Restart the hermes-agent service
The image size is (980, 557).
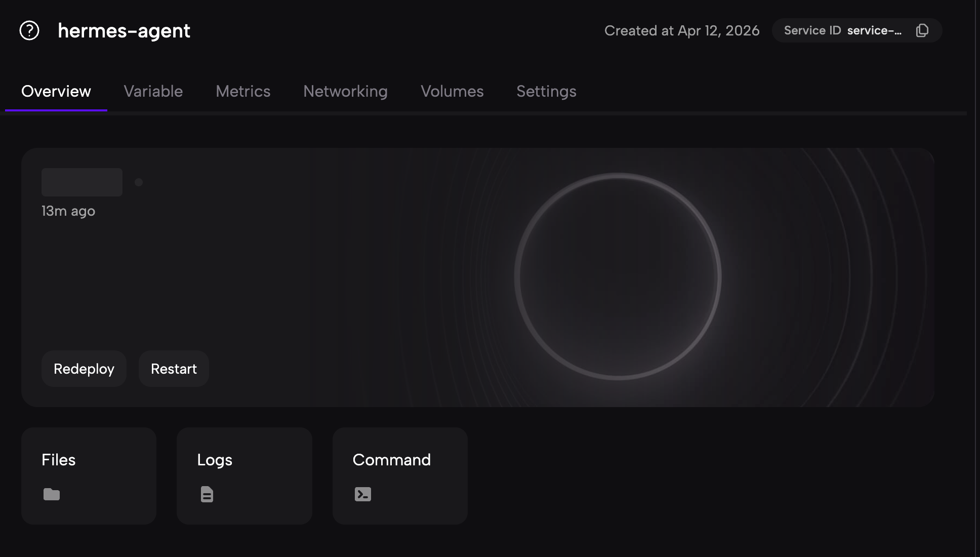pyautogui.click(x=174, y=369)
